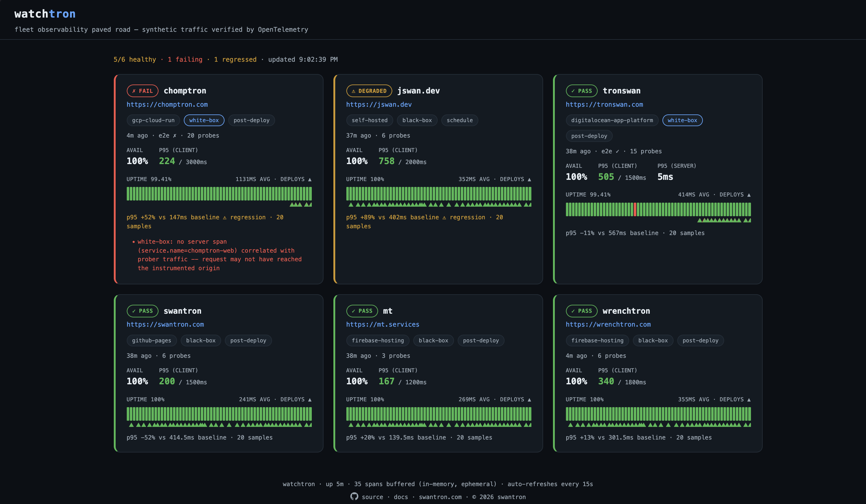Click the '1131MS AVG' label on chomptron
866x504 pixels.
(253, 179)
